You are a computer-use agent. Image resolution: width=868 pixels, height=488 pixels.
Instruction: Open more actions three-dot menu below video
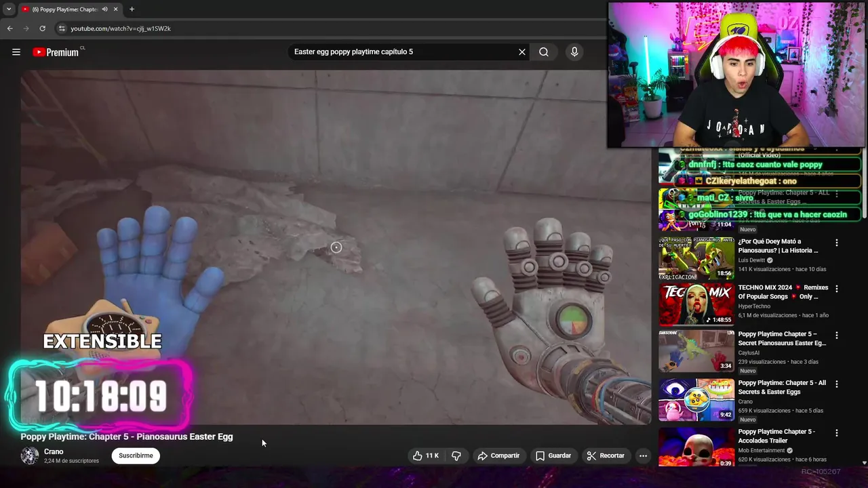tap(643, 456)
